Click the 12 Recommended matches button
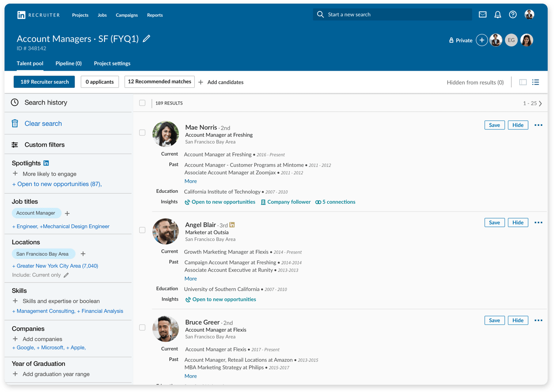 pos(159,81)
